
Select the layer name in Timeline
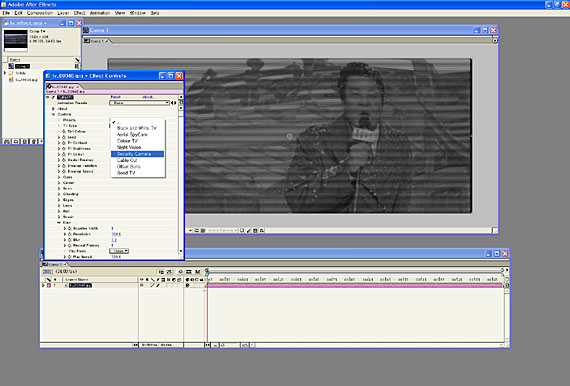pyautogui.click(x=80, y=286)
